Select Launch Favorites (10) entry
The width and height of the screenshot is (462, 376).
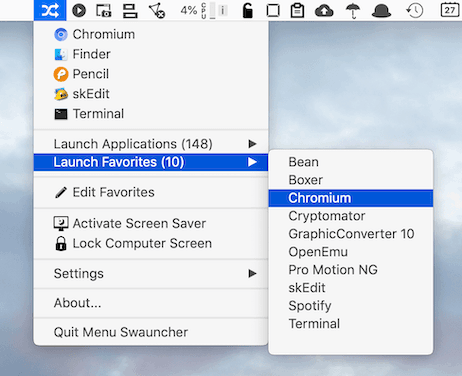point(151,162)
